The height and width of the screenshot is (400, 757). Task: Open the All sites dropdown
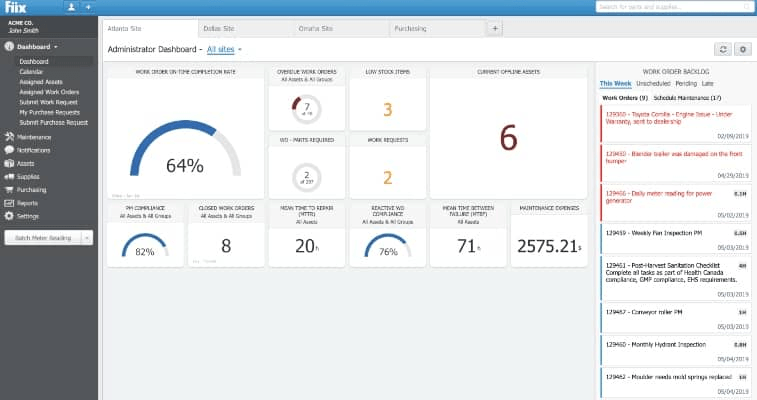click(224, 49)
